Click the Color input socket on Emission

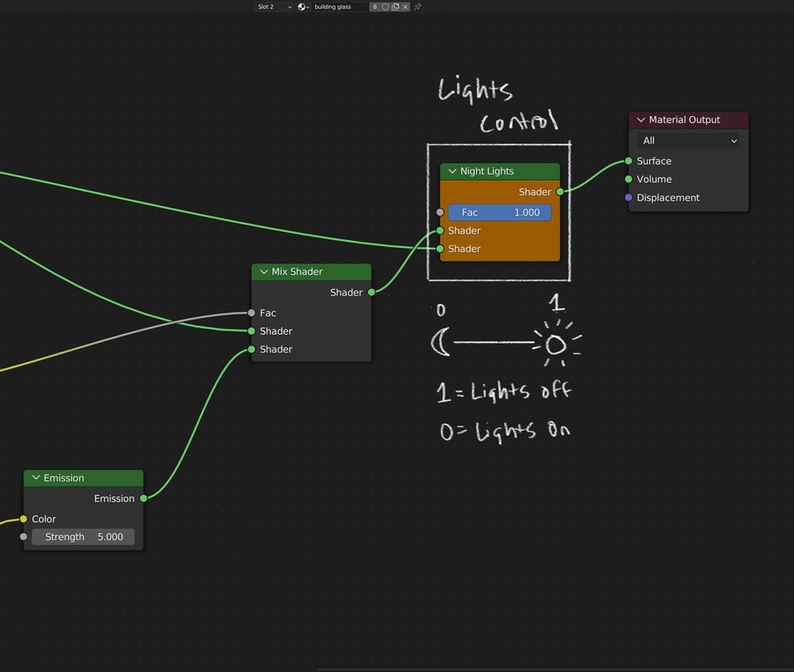click(x=23, y=519)
